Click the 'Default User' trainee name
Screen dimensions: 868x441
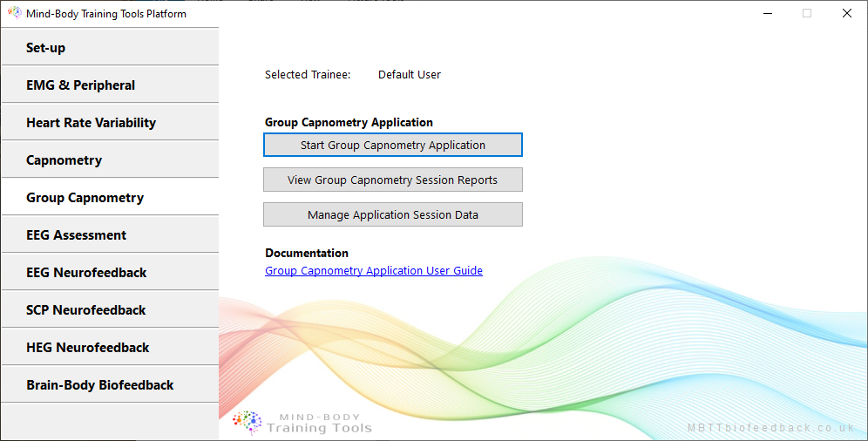410,75
